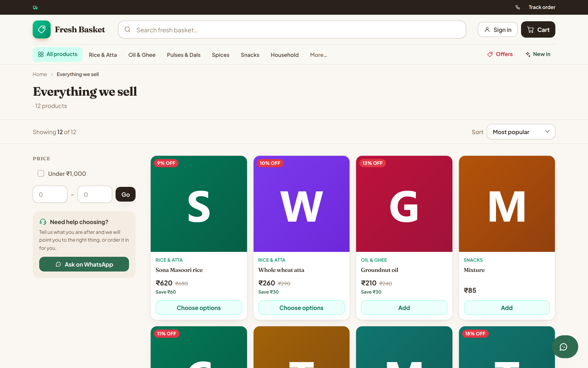Focus the Search fresh basket field
Screen dimensions: 588x368
[x=292, y=29]
